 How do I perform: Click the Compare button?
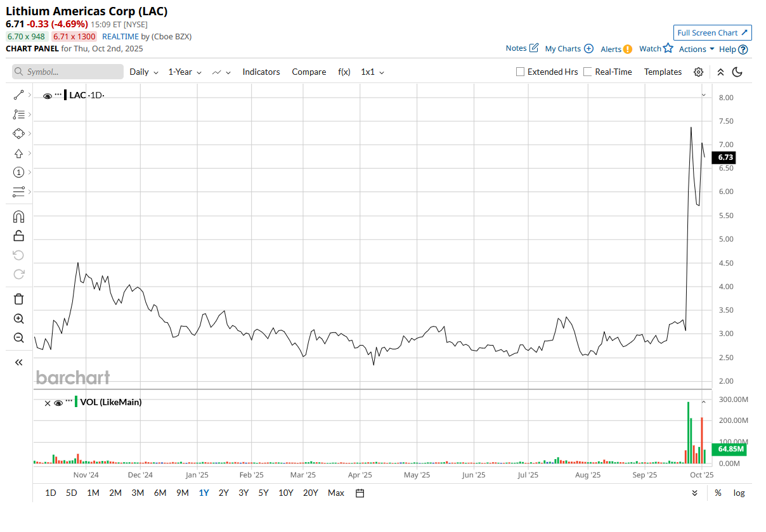point(309,72)
